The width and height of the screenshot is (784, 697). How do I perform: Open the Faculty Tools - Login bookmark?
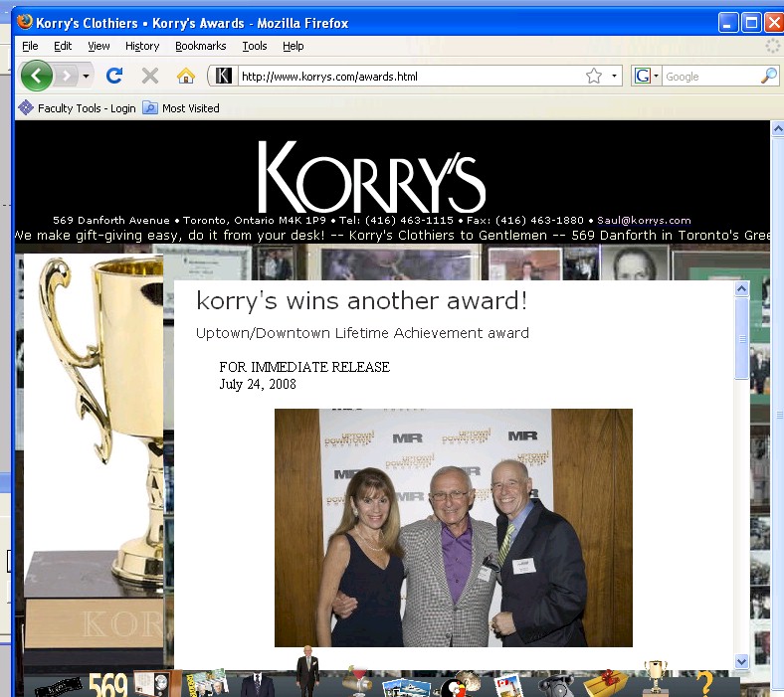[x=77, y=108]
